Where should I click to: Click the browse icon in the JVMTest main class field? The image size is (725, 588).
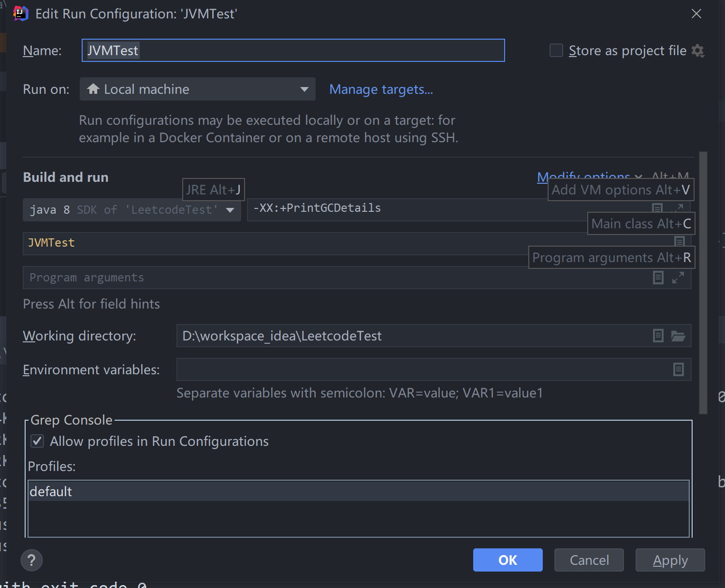tap(680, 240)
